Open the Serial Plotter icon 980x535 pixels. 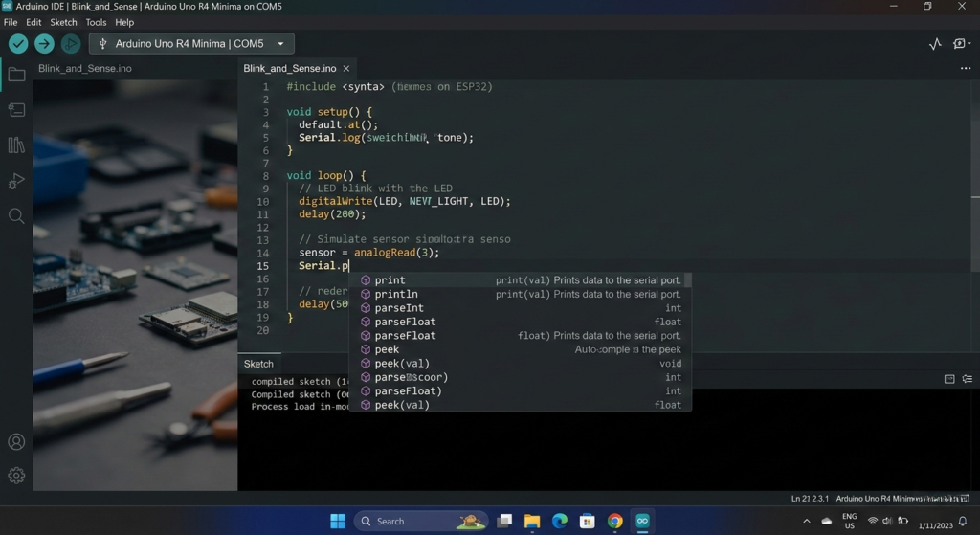click(935, 44)
